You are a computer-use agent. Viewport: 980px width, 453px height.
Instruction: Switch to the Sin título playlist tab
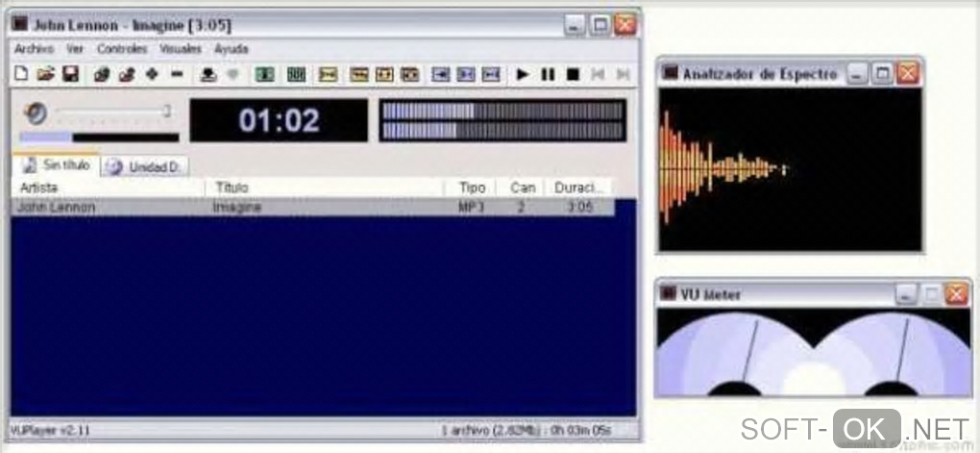[x=57, y=165]
